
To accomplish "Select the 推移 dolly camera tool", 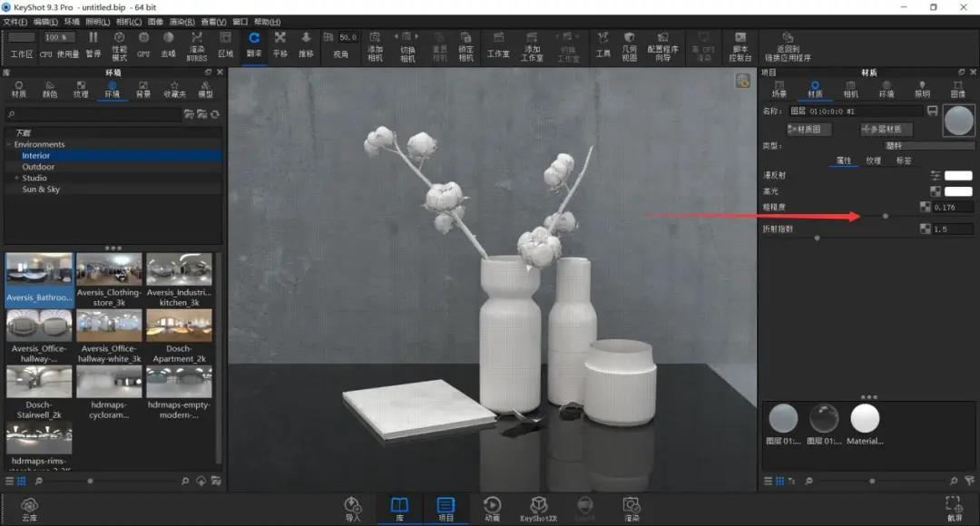I will pyautogui.click(x=306, y=45).
